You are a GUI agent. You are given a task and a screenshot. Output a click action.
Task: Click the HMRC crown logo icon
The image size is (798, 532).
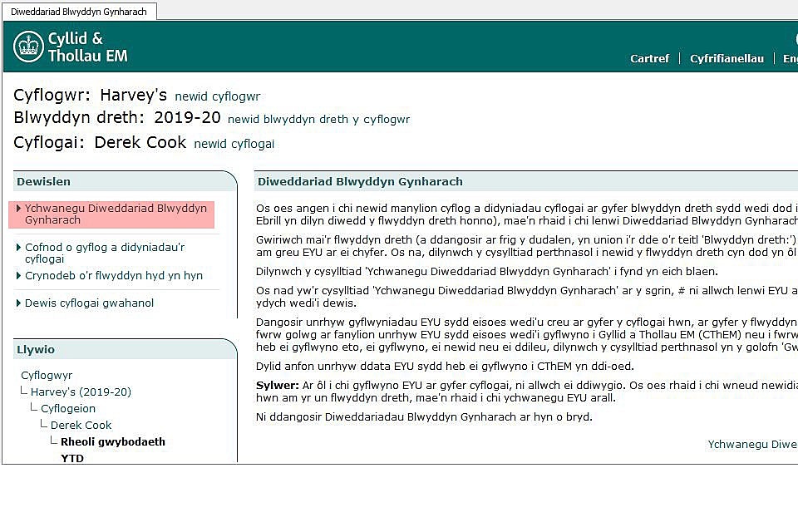coord(28,47)
